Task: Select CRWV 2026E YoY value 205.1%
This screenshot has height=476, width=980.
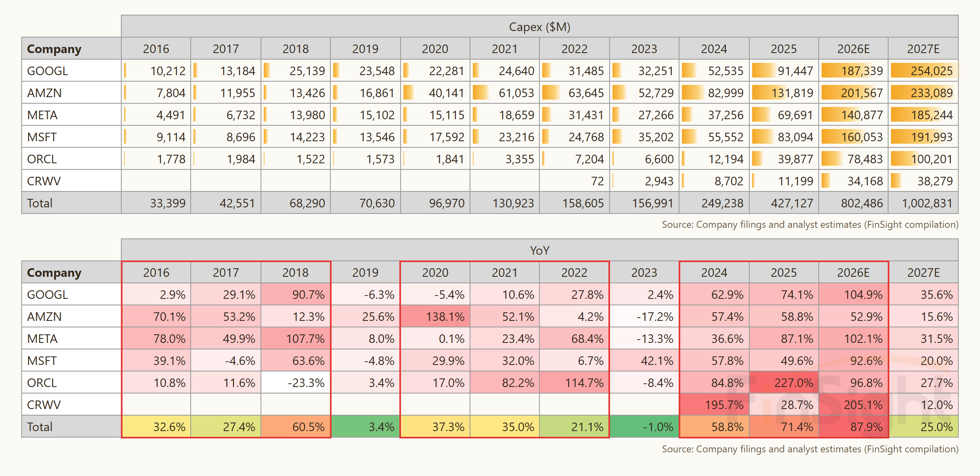Action: click(x=863, y=405)
